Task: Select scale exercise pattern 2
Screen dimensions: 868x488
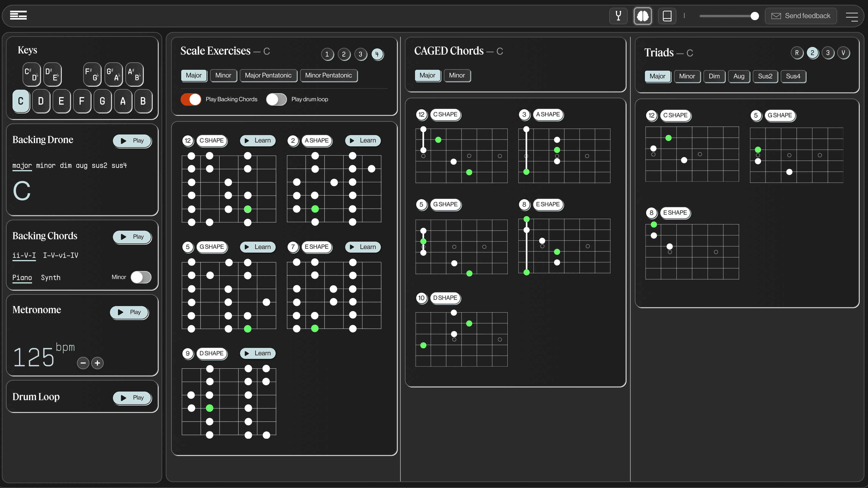Action: pyautogui.click(x=344, y=54)
